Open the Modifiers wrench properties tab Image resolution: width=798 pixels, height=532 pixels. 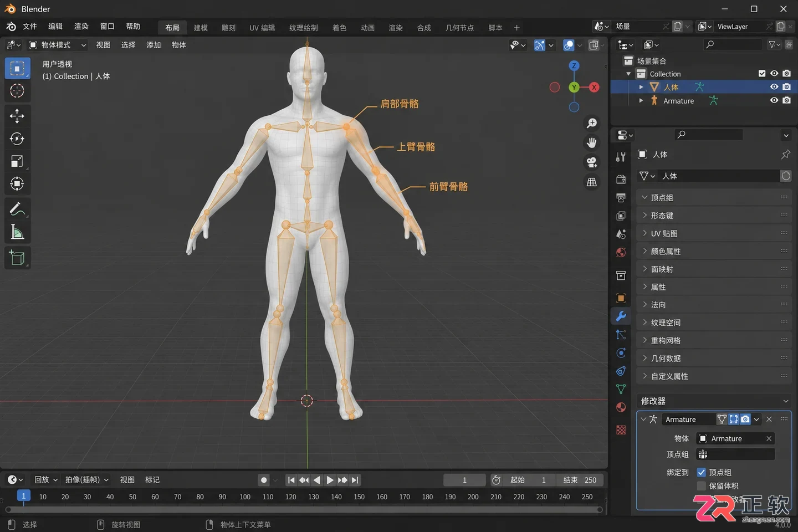pyautogui.click(x=621, y=316)
